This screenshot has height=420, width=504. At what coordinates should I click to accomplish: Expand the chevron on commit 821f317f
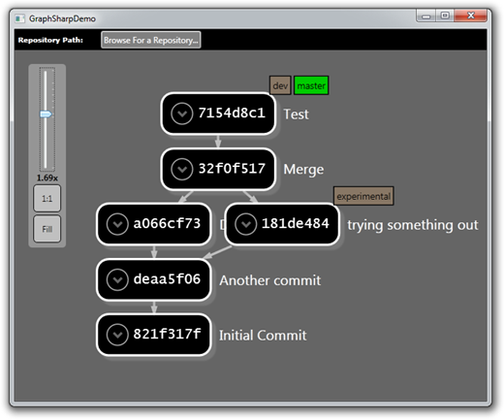(117, 335)
